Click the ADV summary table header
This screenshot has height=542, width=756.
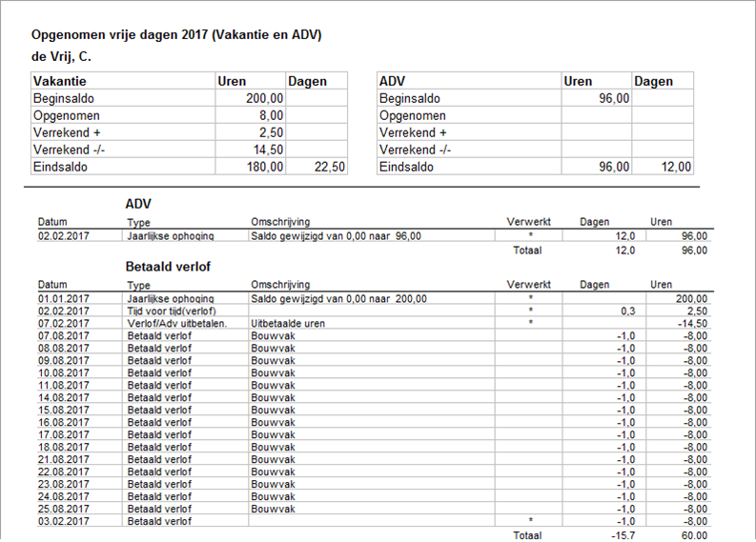pos(392,81)
